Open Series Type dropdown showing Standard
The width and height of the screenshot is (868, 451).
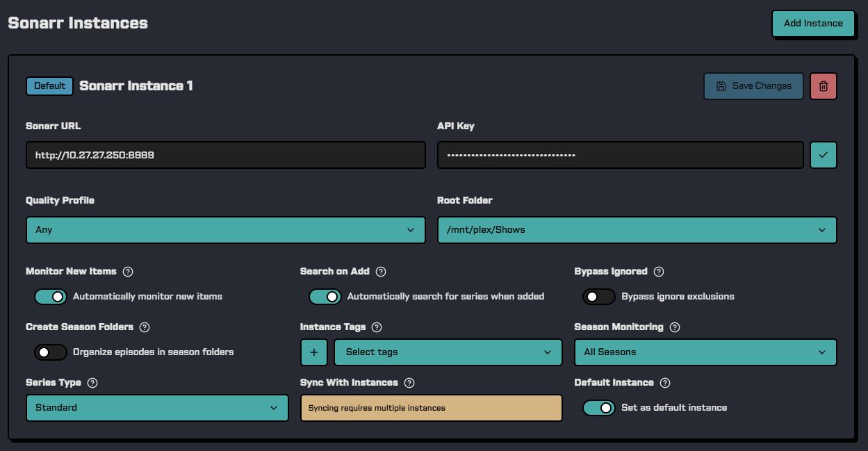pos(157,408)
